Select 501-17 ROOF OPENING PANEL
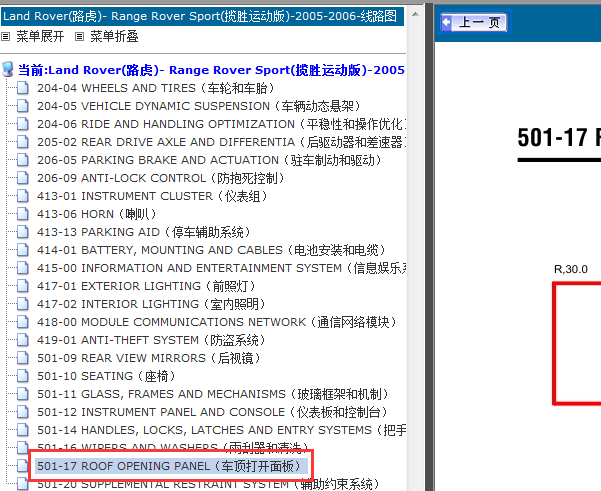The image size is (601, 491). click(171, 466)
